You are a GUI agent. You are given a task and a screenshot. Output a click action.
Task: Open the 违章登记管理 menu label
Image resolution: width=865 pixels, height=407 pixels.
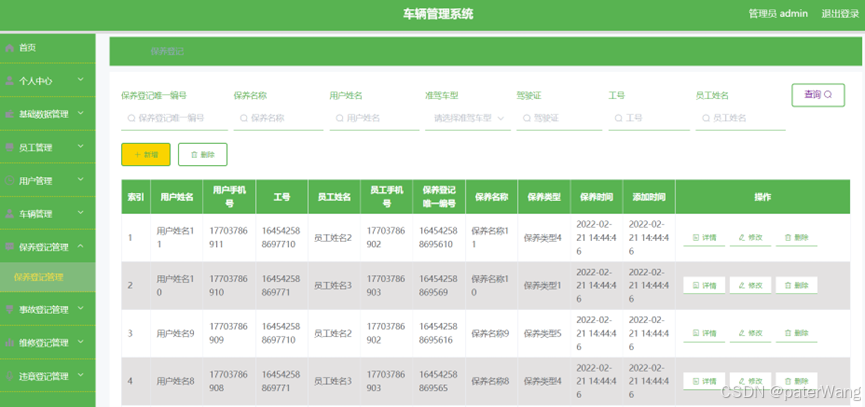tap(44, 376)
